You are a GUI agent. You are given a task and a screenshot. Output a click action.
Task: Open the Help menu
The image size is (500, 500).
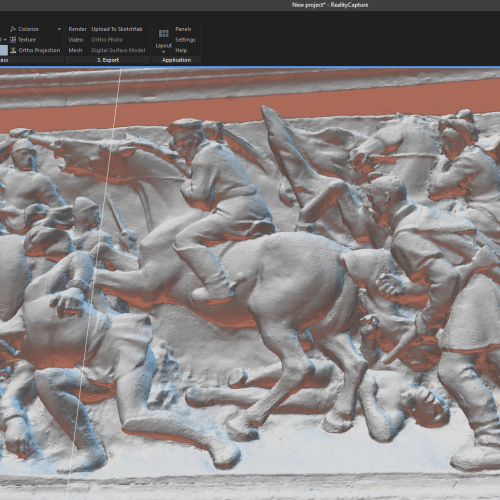pos(181,50)
